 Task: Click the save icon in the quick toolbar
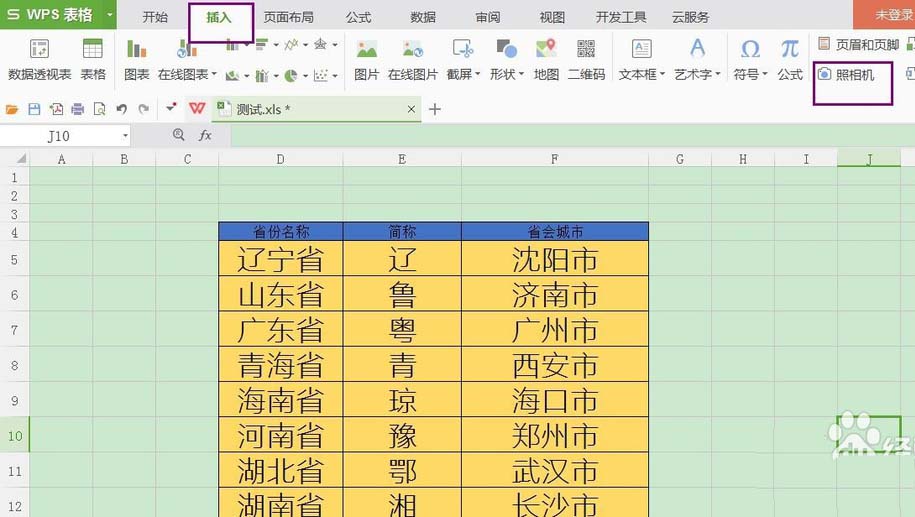point(34,109)
